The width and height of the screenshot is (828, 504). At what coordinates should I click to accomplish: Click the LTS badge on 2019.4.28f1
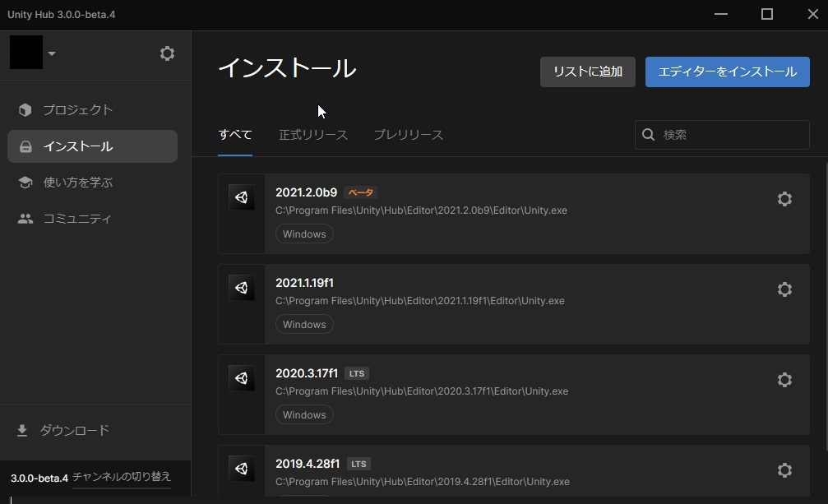(358, 464)
